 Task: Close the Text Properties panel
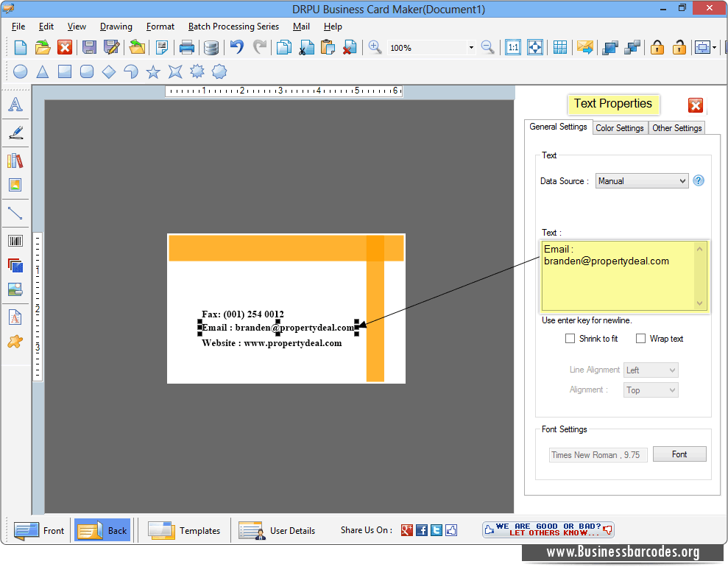[x=696, y=105]
